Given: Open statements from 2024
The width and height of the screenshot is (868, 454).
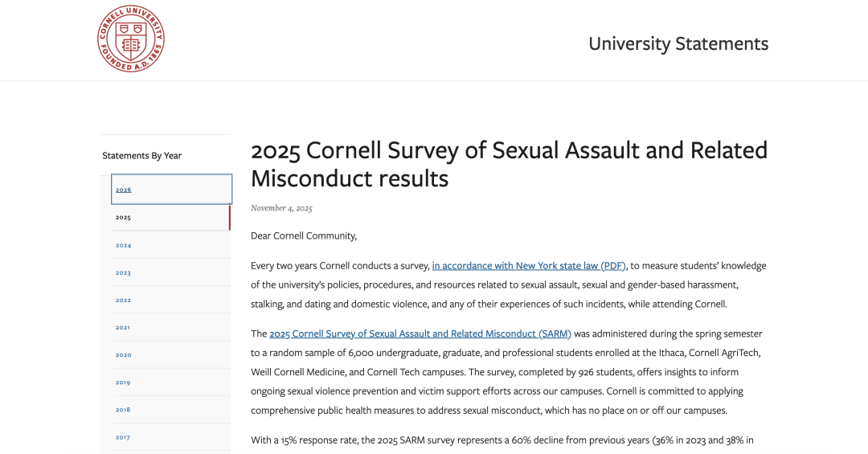Looking at the screenshot, I should [x=170, y=245].
